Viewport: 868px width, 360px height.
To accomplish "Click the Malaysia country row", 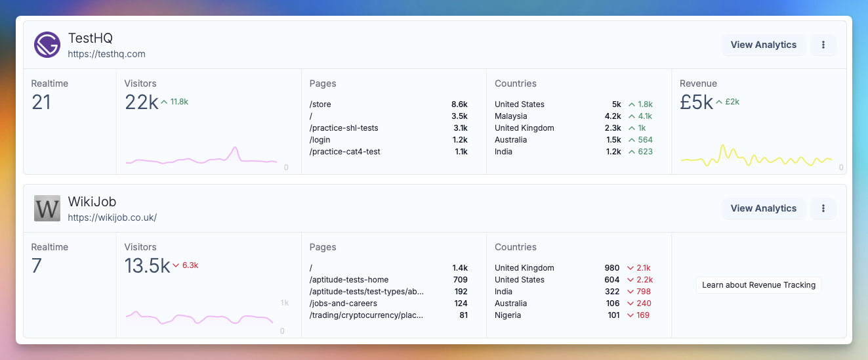I will [573, 116].
